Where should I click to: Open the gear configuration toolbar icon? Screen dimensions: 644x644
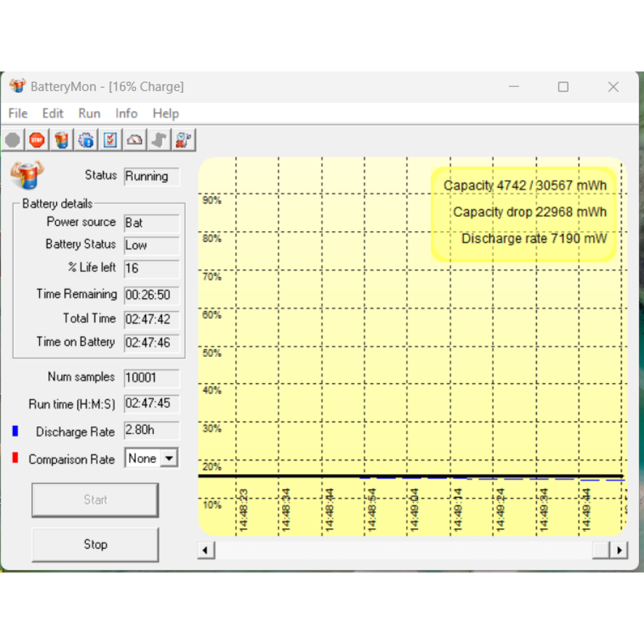[x=86, y=140]
